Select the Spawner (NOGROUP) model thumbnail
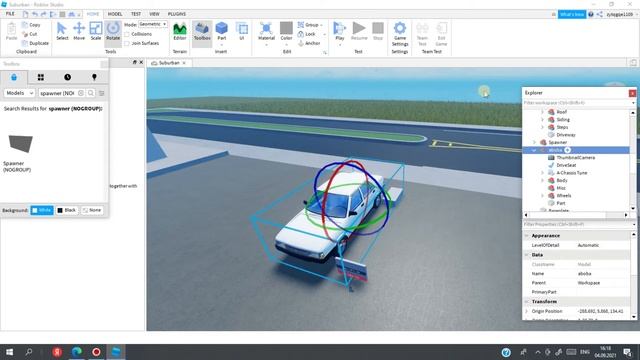The height and width of the screenshot is (360, 640). [20, 143]
